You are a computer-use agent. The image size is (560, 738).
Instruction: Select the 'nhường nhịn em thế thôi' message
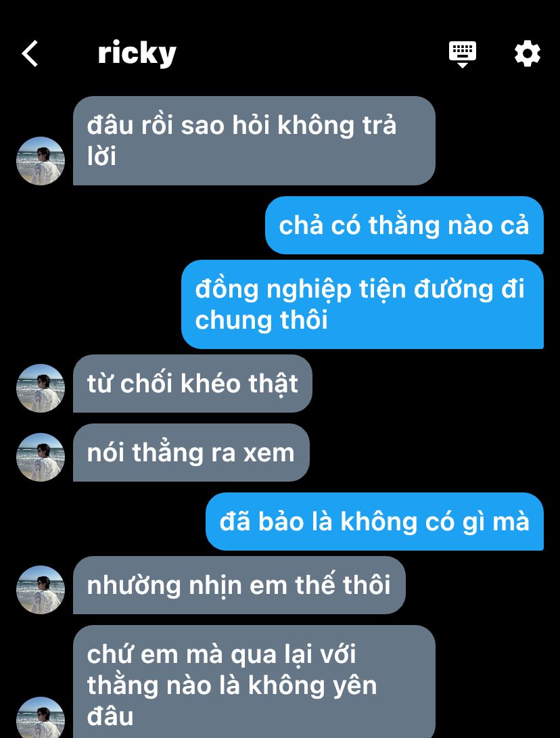[239, 585]
